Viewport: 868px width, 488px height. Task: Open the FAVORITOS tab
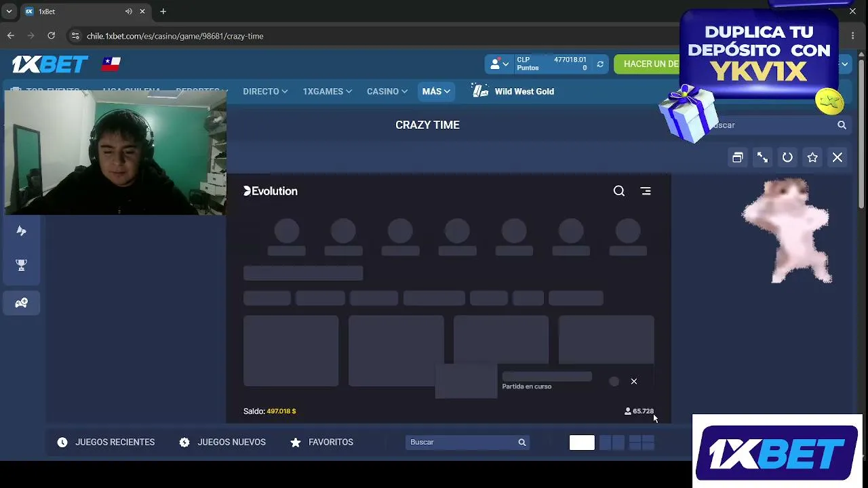click(321, 443)
